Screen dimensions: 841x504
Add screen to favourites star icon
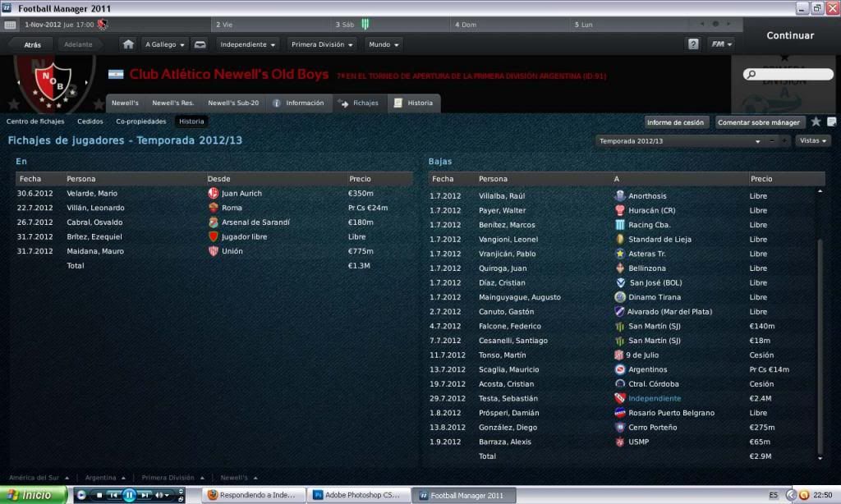click(816, 121)
